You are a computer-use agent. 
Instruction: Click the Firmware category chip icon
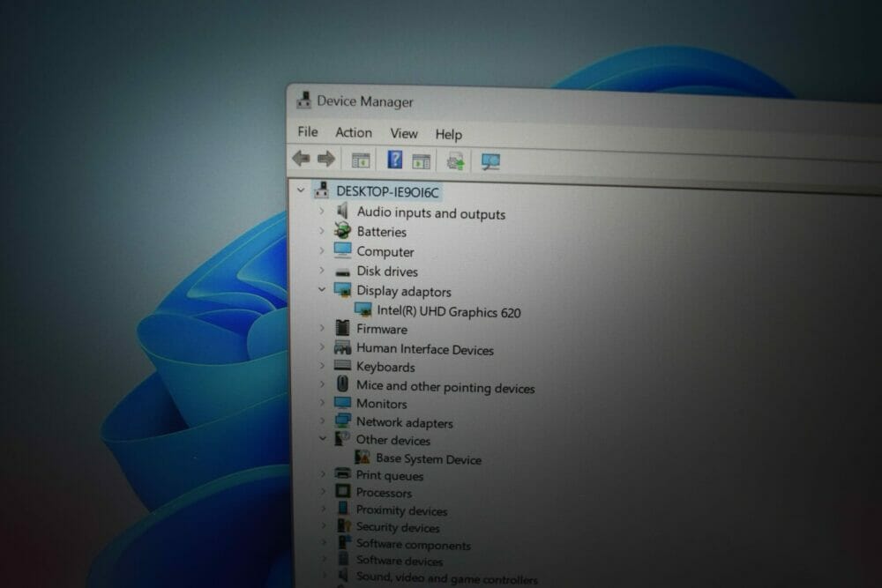tap(342, 328)
